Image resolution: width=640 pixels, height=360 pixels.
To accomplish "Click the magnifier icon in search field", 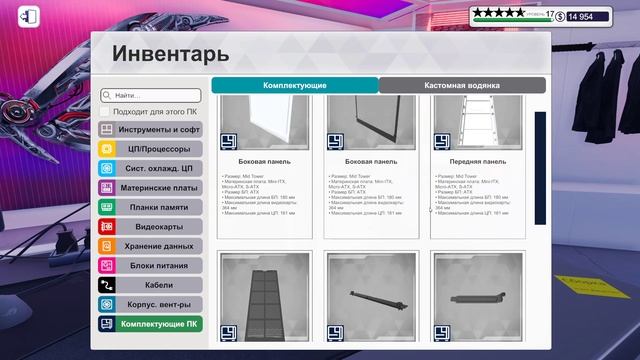I will pos(107,95).
